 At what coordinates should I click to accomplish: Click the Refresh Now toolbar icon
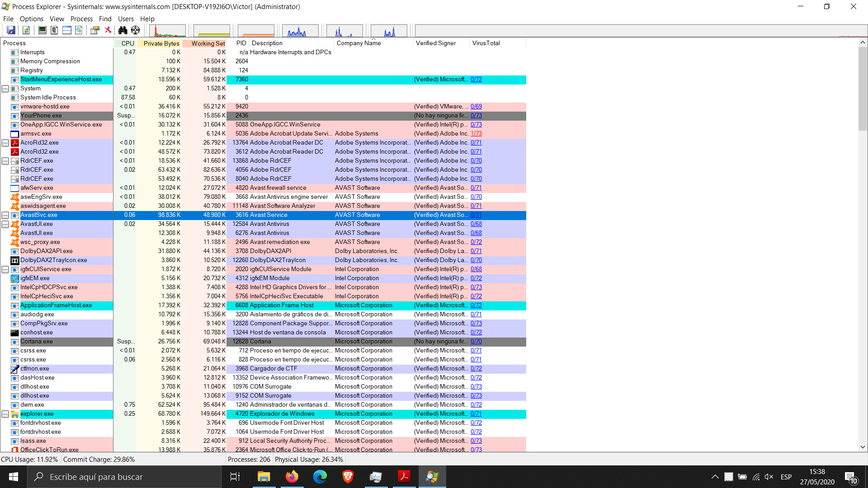tap(26, 30)
